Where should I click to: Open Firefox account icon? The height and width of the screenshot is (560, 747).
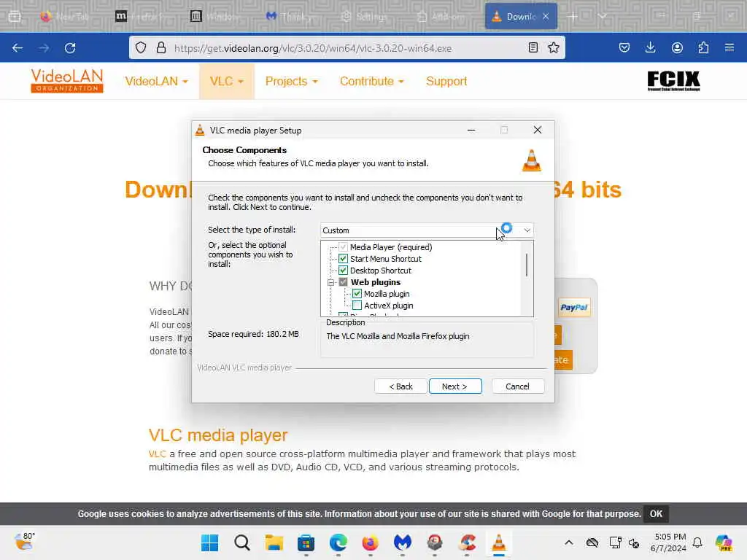pos(677,47)
